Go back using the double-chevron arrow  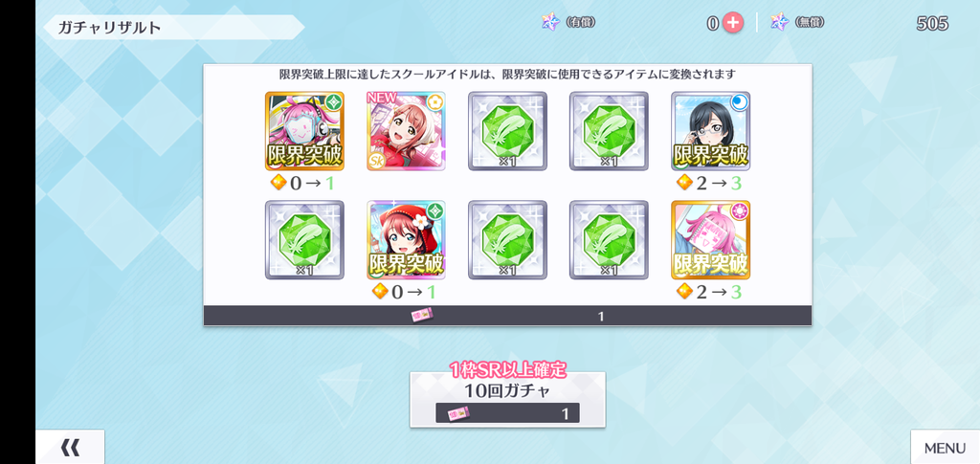pyautogui.click(x=70, y=447)
